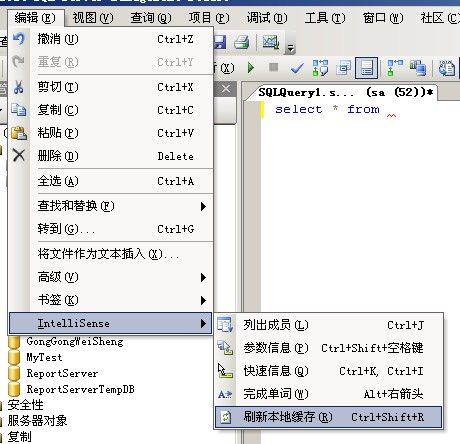Click the parameter info icon

coord(225,348)
